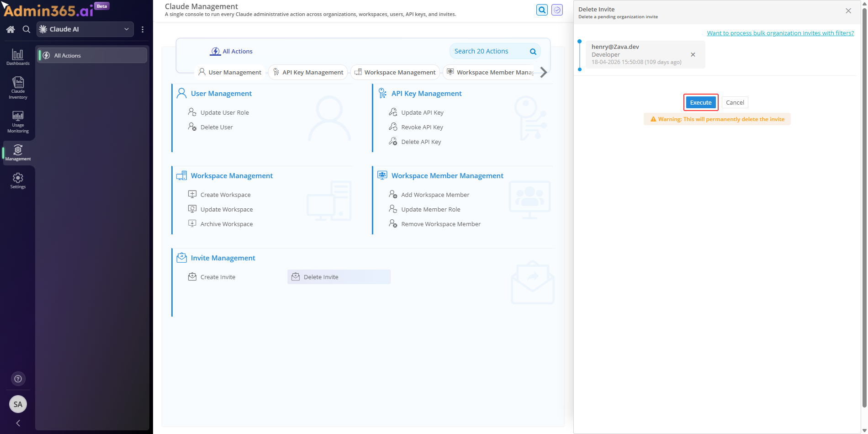Open the Create Invite action
Image resolution: width=868 pixels, height=434 pixels.
pyautogui.click(x=212, y=277)
